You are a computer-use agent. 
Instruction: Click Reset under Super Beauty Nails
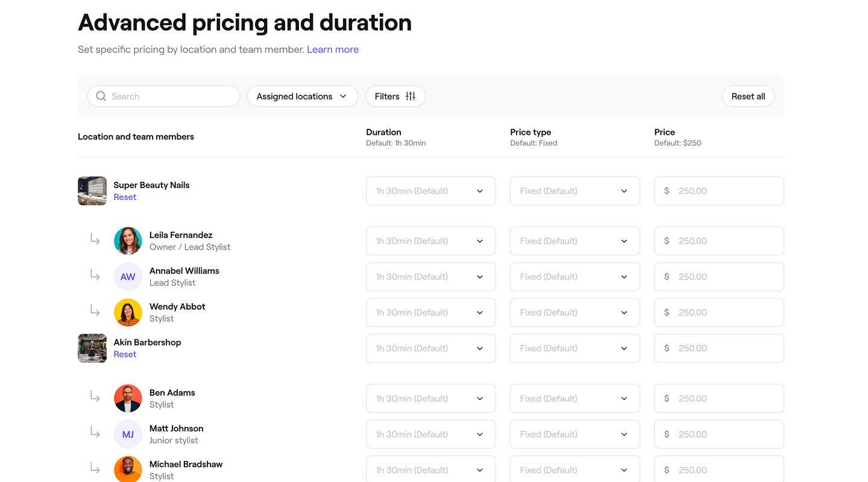125,197
